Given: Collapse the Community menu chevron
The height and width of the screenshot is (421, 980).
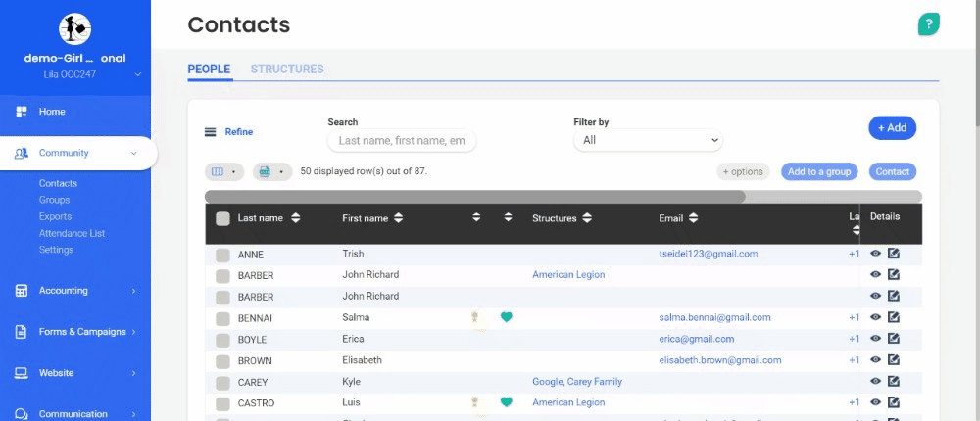Looking at the screenshot, I should pos(133,153).
